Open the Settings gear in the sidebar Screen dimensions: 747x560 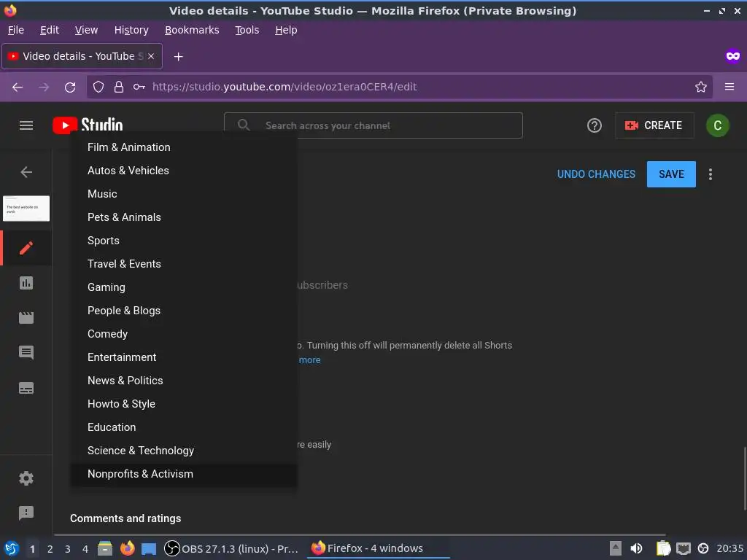(x=26, y=478)
